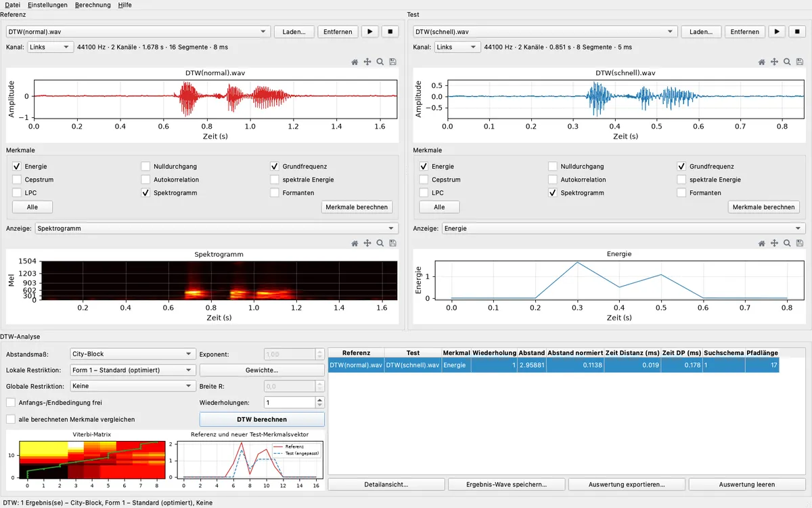Save the Energie plot figure
This screenshot has height=508, width=812.
pos(800,243)
